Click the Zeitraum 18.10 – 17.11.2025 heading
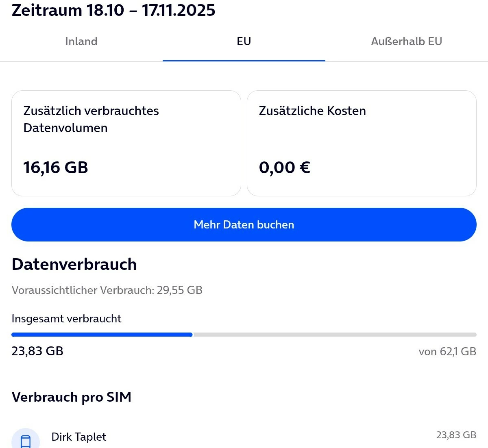488x448 pixels. coord(113,10)
